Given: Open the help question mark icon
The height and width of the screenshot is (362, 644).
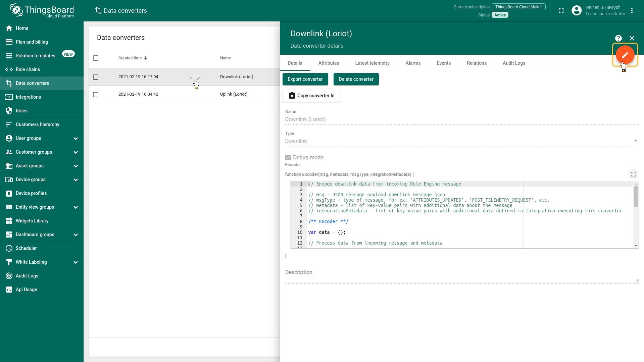Looking at the screenshot, I should click(x=618, y=38).
